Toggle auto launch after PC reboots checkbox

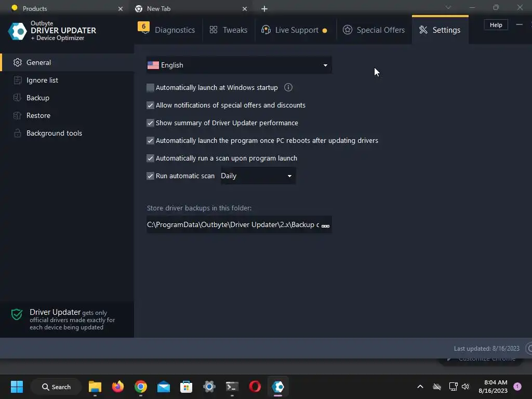click(x=150, y=141)
